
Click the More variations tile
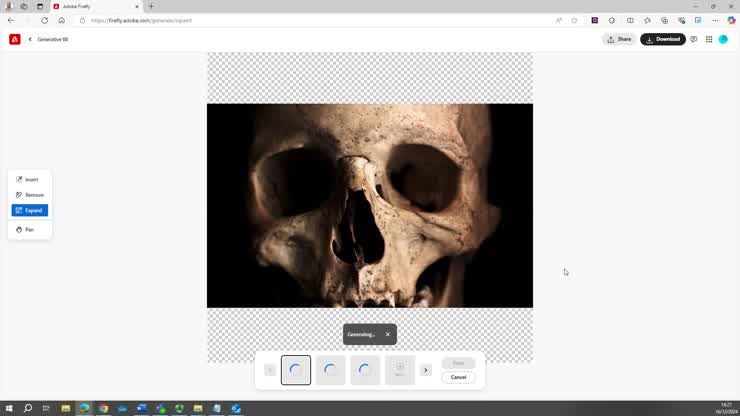pos(400,370)
